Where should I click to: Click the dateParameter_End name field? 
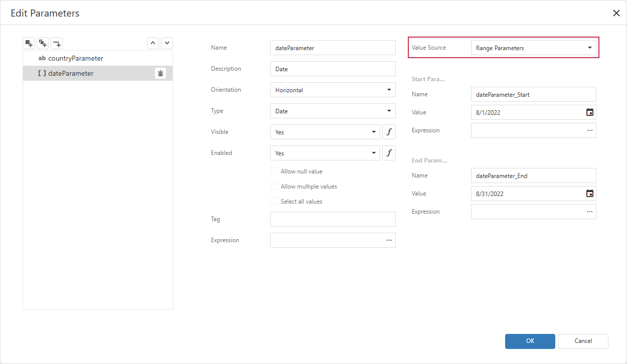click(x=534, y=175)
